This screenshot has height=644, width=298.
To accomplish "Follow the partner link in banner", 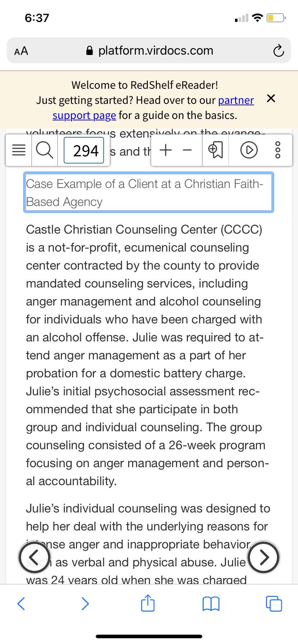I will (236, 100).
